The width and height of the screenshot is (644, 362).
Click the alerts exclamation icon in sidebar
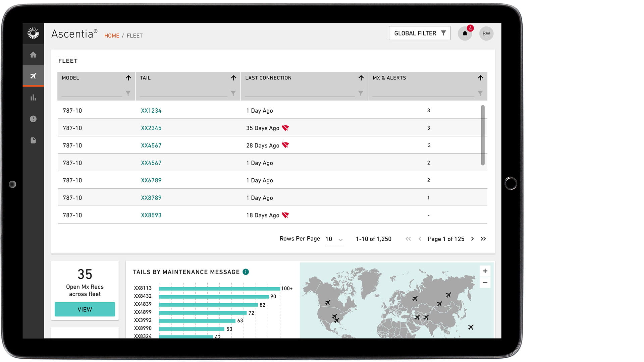click(x=33, y=119)
